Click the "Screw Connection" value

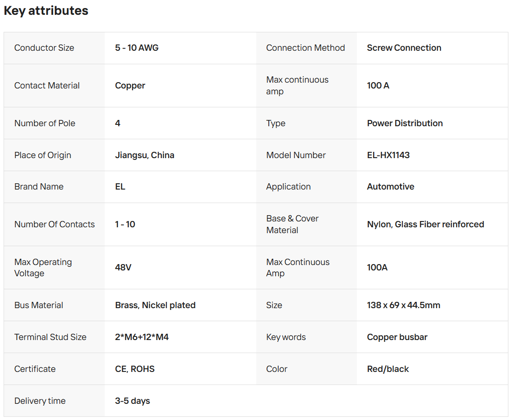click(x=404, y=48)
